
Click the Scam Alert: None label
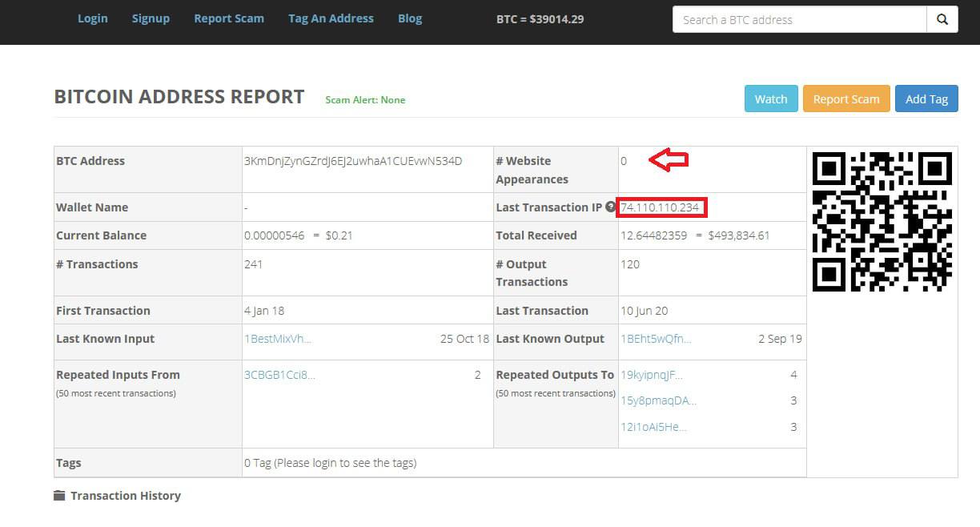tap(365, 100)
